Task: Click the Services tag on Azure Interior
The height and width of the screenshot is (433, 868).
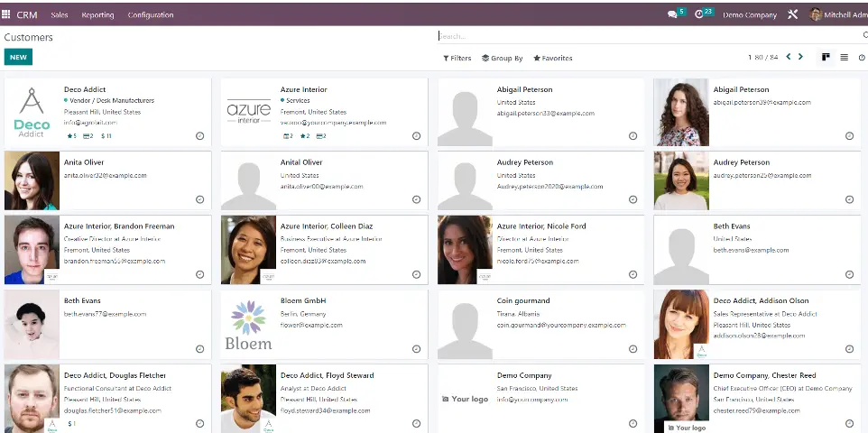Action: 298,101
